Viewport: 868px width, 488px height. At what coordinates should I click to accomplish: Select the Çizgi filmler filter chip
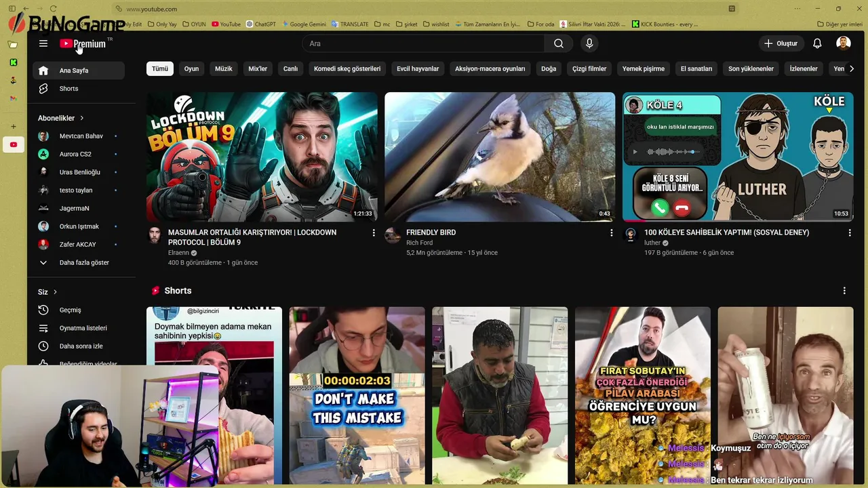click(589, 68)
